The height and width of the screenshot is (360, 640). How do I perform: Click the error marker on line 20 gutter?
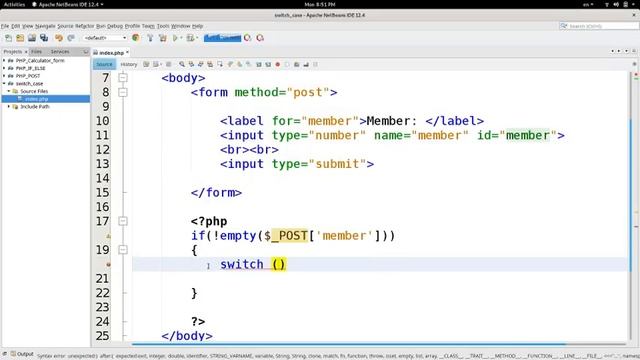pyautogui.click(x=108, y=264)
